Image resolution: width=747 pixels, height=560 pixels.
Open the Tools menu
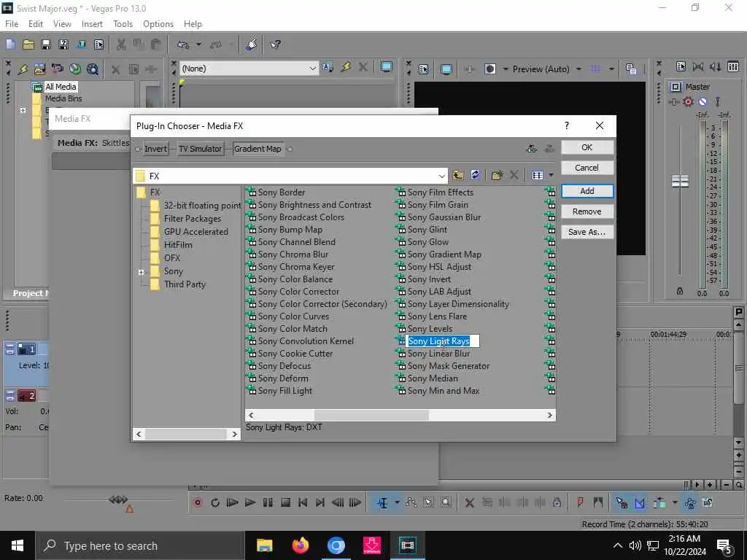click(x=123, y=24)
